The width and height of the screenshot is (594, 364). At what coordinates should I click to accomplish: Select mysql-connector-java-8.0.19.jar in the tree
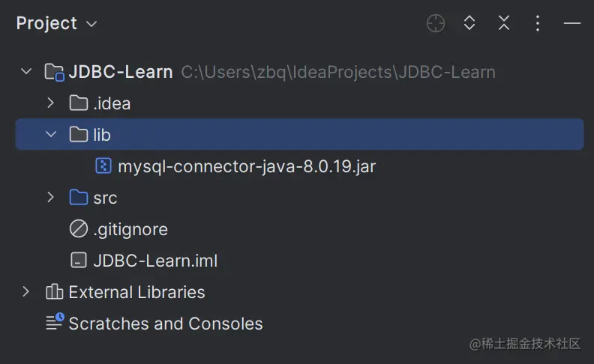tap(247, 166)
